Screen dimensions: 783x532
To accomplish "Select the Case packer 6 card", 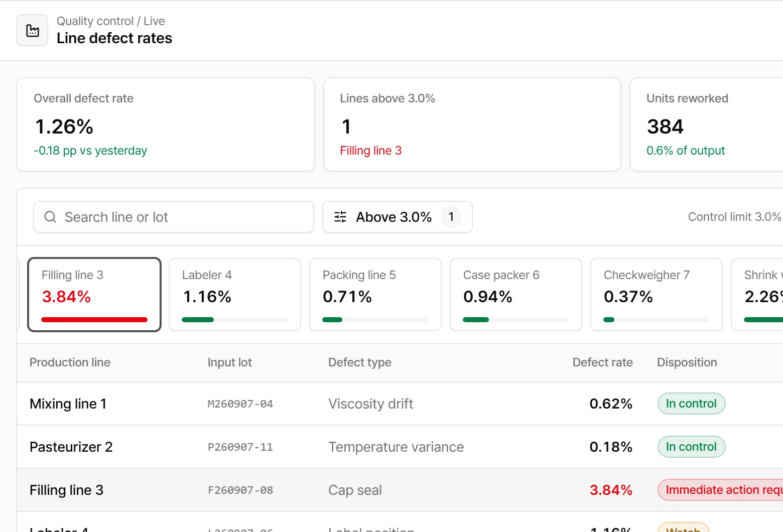I will pos(516,295).
